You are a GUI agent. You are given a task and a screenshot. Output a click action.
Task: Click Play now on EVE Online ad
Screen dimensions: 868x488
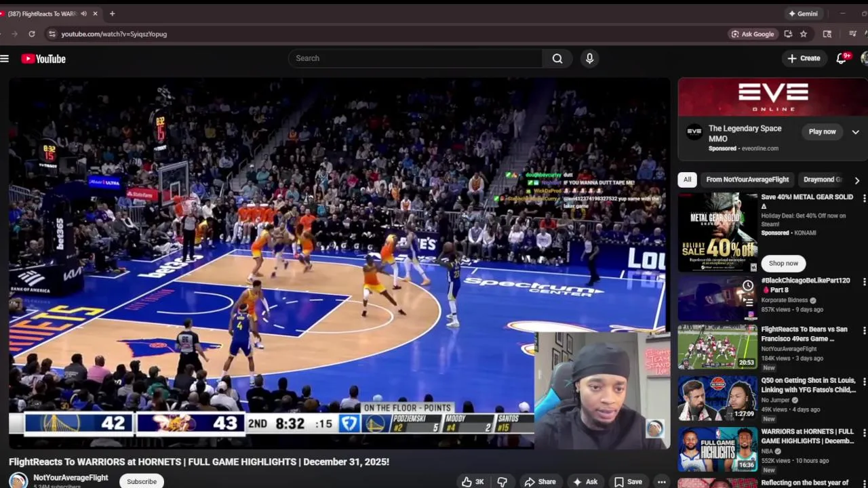tap(822, 131)
